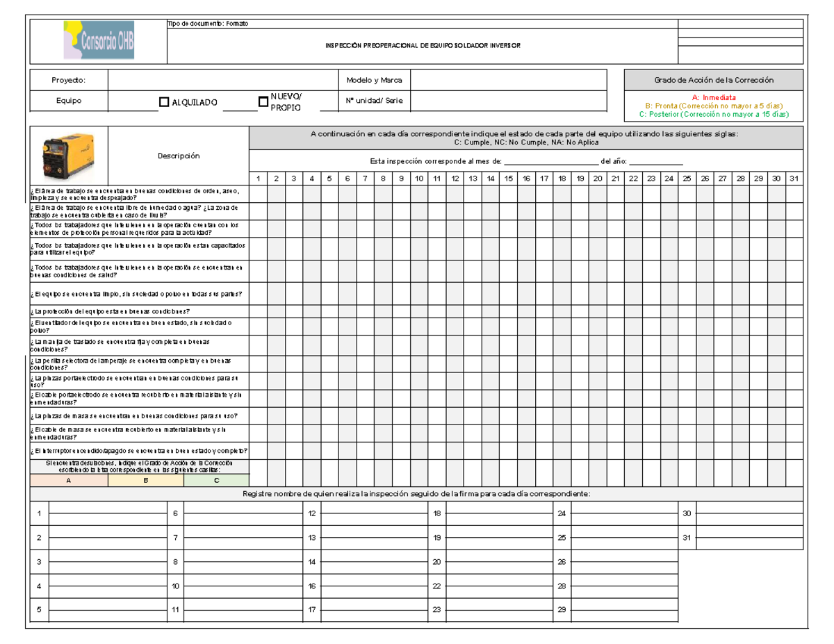The width and height of the screenshot is (834, 644).
Task: Click the question about 'elementos de protección personal'
Action: click(139, 229)
